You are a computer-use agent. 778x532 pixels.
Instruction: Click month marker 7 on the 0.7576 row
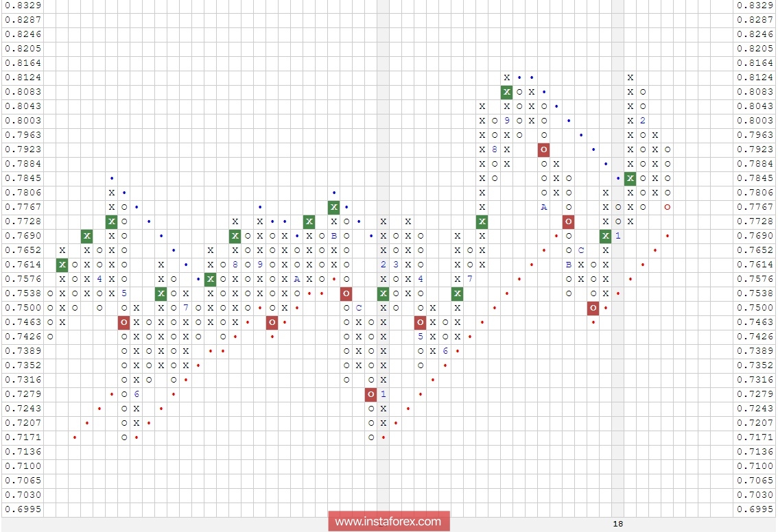(x=470, y=279)
